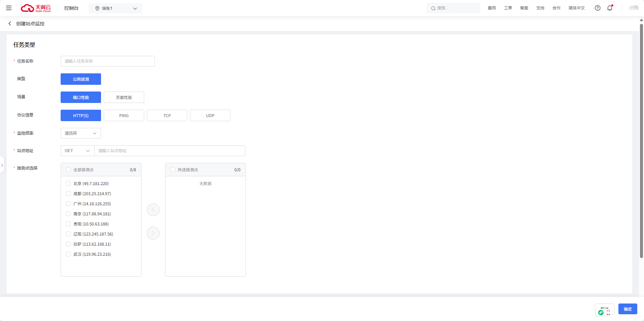Check the 全部拨测点 select-all checkbox
Image resolution: width=644 pixels, height=321 pixels.
68,170
